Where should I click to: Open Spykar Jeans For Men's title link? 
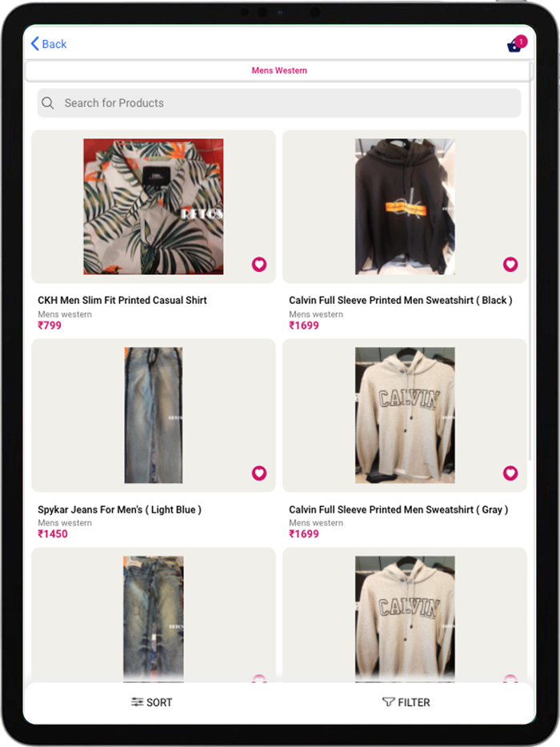tap(120, 509)
